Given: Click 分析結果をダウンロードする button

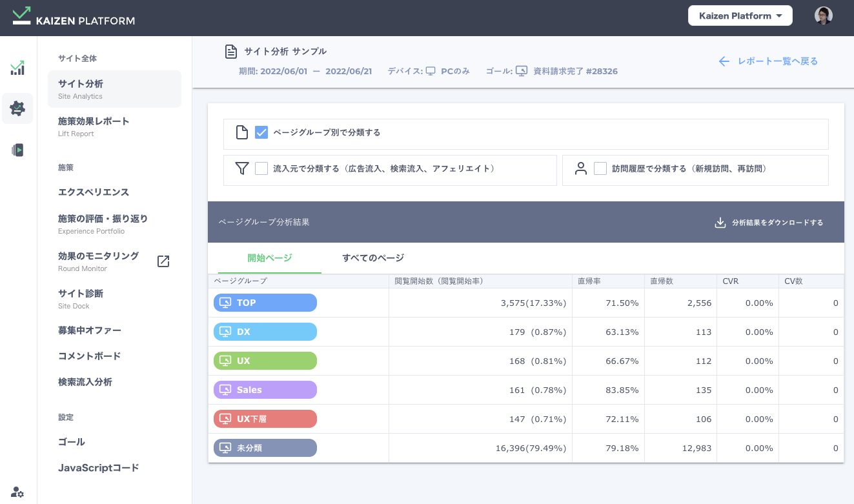Looking at the screenshot, I should coord(769,221).
